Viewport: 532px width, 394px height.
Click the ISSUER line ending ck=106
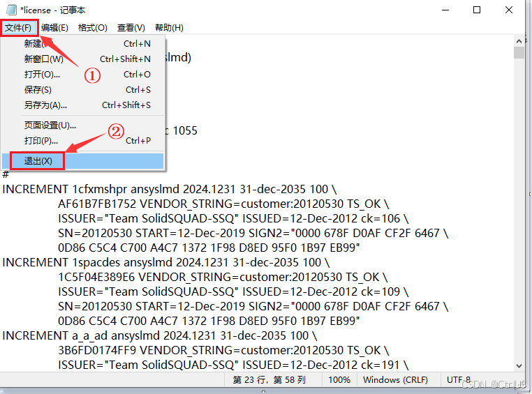[233, 218]
